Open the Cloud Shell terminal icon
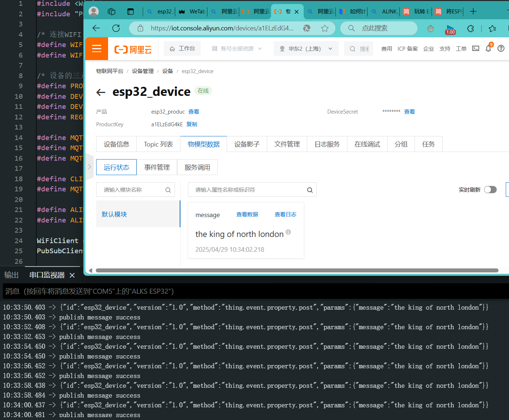 pos(476,48)
